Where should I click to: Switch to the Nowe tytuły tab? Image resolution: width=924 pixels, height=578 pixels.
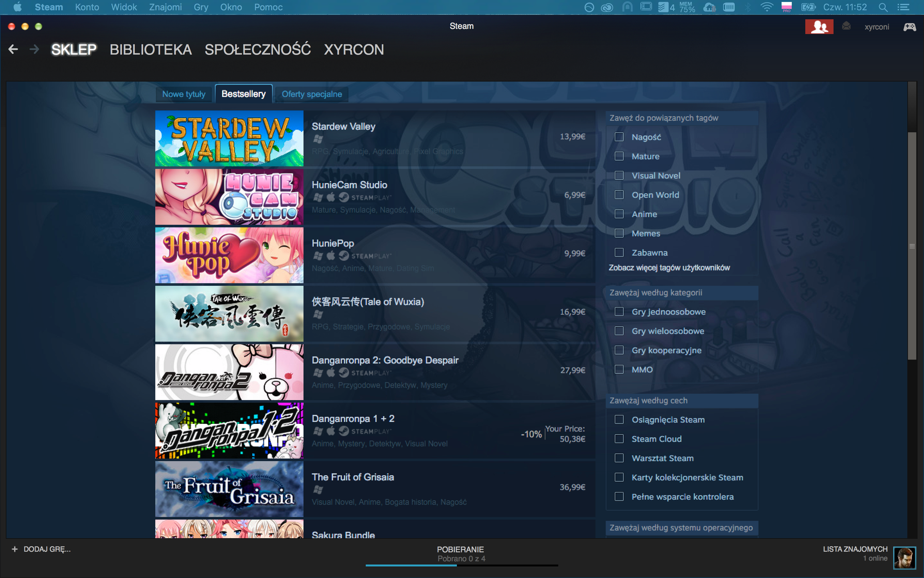(184, 94)
